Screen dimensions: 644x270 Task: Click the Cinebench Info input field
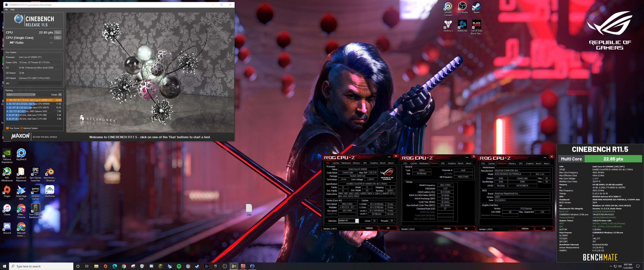[x=40, y=83]
